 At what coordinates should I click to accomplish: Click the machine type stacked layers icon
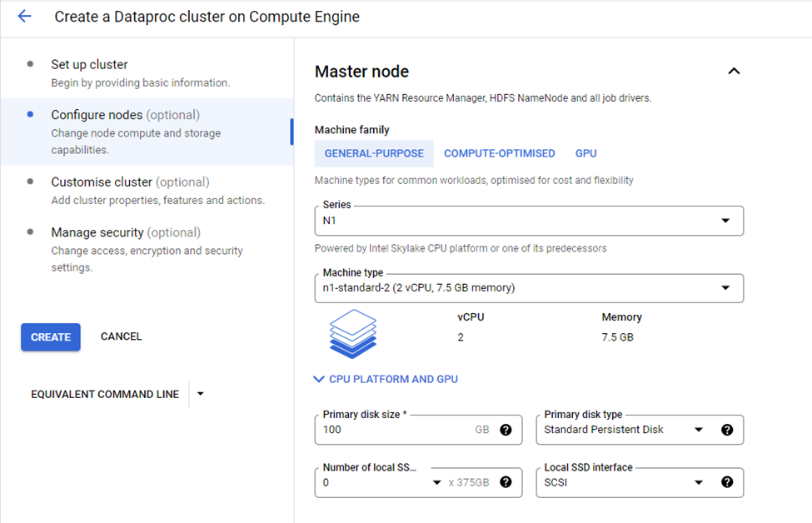click(x=353, y=334)
